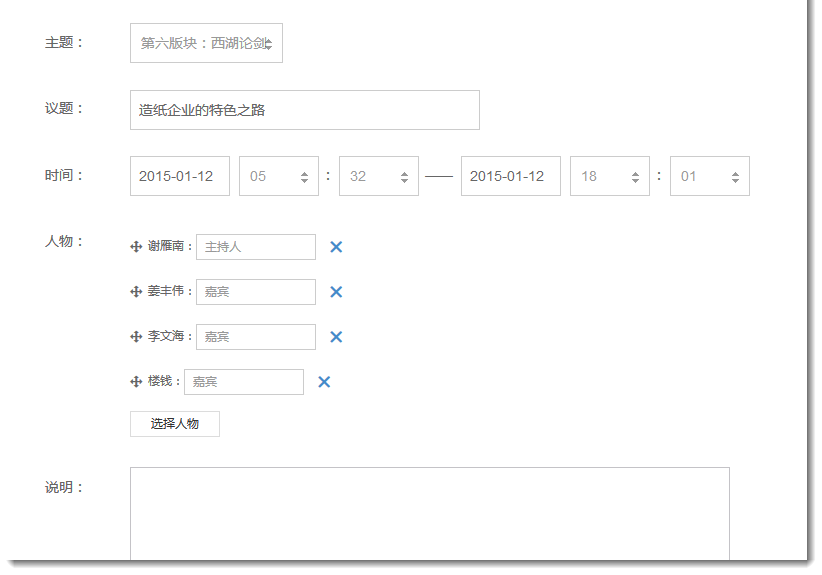This screenshot has width=822, height=575.
Task: Open the end hour selector showing 18
Action: [609, 176]
